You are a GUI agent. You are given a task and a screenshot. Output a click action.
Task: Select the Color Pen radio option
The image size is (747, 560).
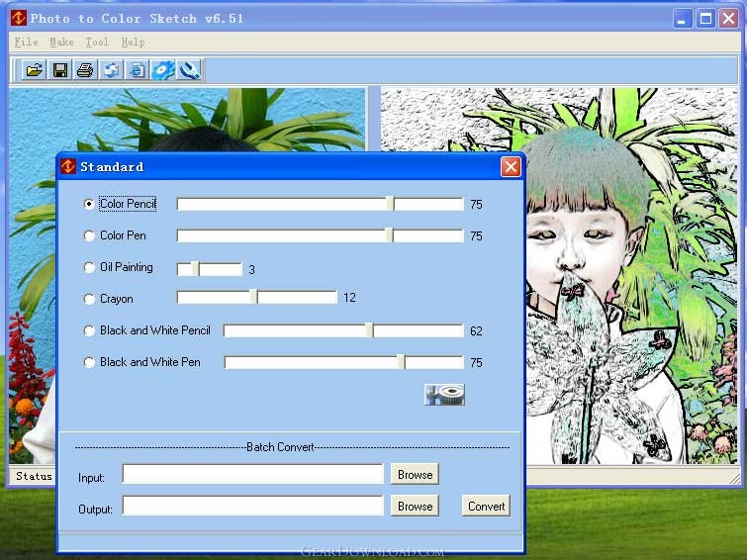pos(90,236)
